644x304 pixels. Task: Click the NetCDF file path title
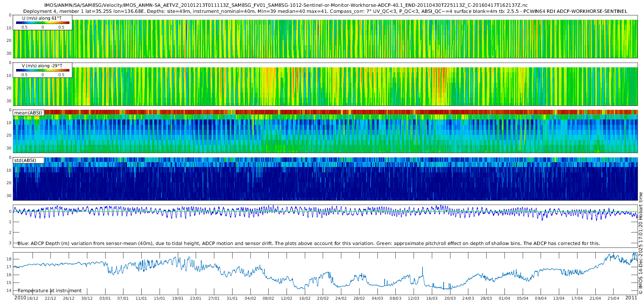click(286, 5)
